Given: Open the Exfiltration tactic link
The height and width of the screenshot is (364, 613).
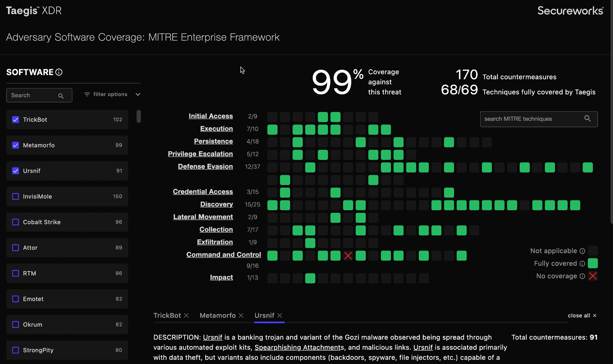Looking at the screenshot, I should (x=215, y=242).
